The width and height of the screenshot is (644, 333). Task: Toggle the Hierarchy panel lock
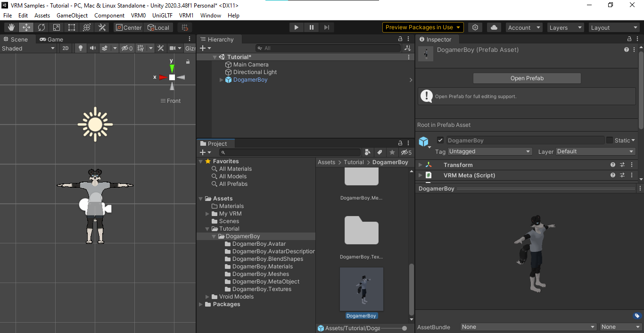(x=400, y=39)
